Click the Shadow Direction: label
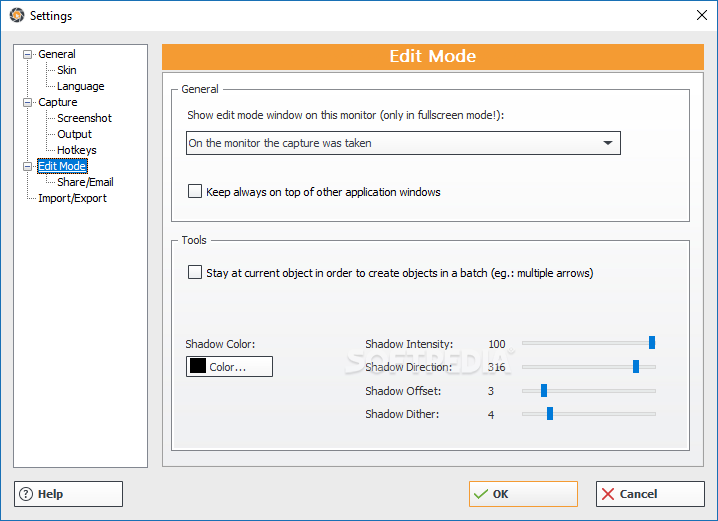 click(x=408, y=367)
